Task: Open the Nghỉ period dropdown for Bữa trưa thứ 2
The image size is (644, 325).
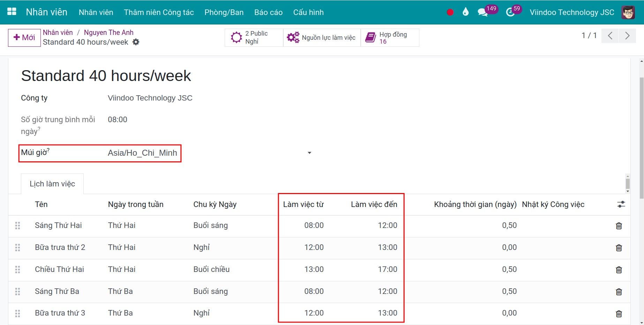Action: (x=202, y=248)
